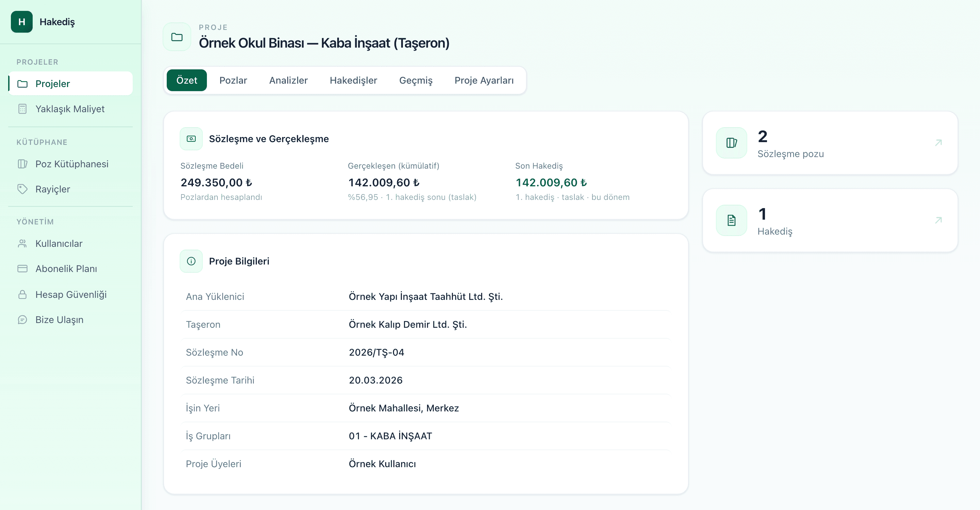Screen dimensions: 980x510
Task: Open the Proje Ayarları tab
Action: tap(484, 80)
